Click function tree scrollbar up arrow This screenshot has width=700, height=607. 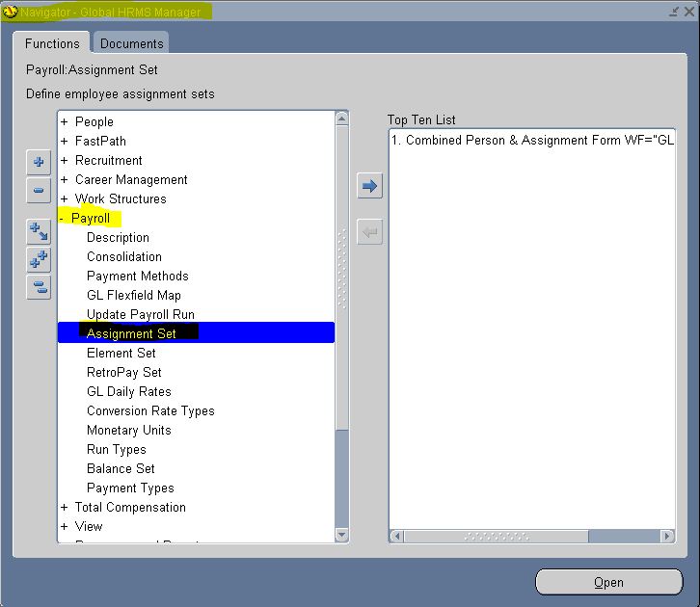pos(341,119)
